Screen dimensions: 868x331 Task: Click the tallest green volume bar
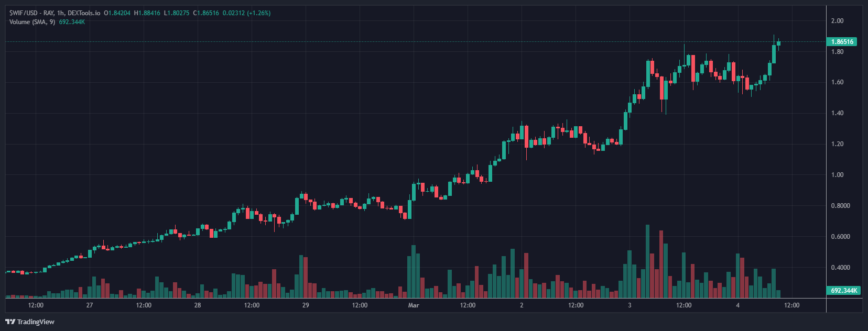647,262
